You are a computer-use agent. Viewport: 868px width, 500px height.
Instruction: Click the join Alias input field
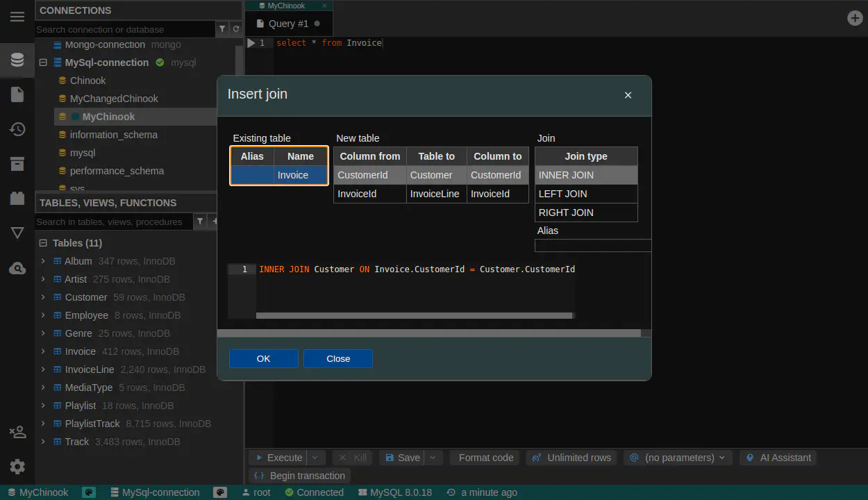click(x=593, y=245)
